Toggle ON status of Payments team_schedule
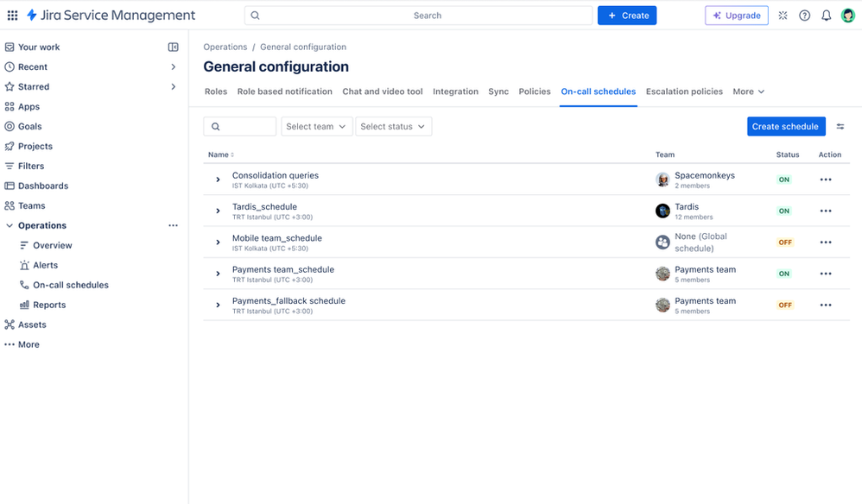Viewport: 862px width, 504px height. click(784, 274)
